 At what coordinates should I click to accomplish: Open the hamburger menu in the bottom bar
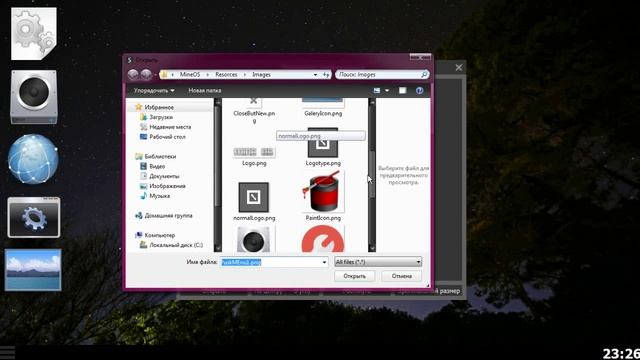click(7, 352)
